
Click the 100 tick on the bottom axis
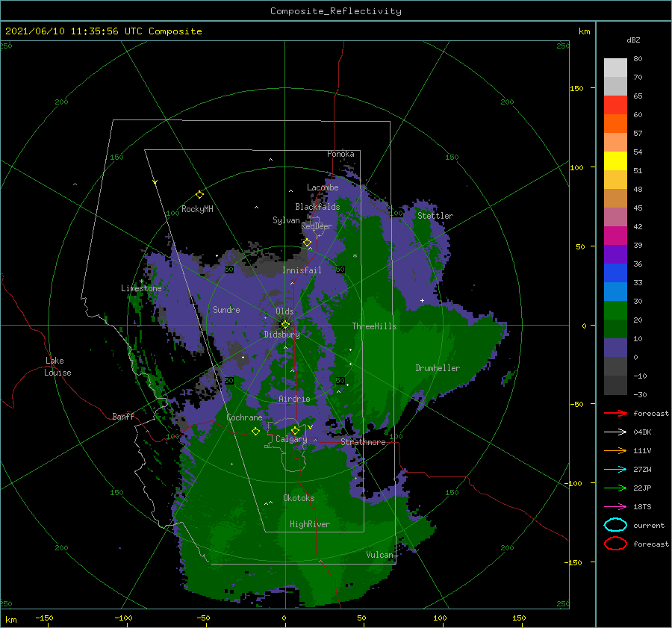point(440,618)
